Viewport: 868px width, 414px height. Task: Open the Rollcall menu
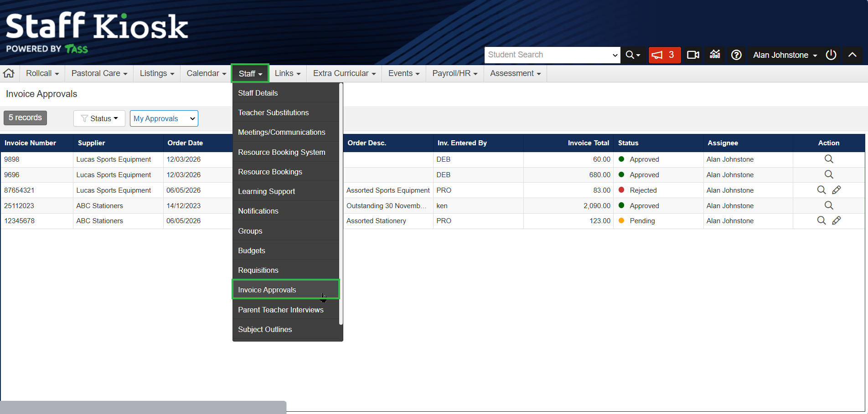point(42,73)
